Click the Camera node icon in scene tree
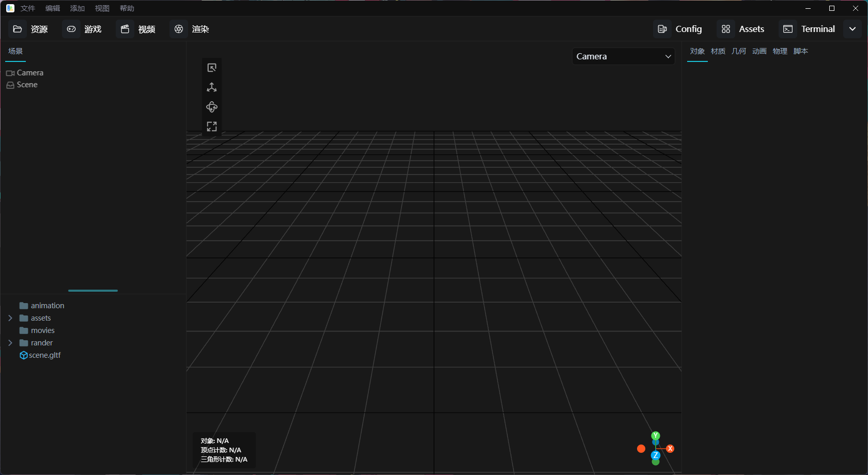The image size is (868, 475). click(10, 73)
